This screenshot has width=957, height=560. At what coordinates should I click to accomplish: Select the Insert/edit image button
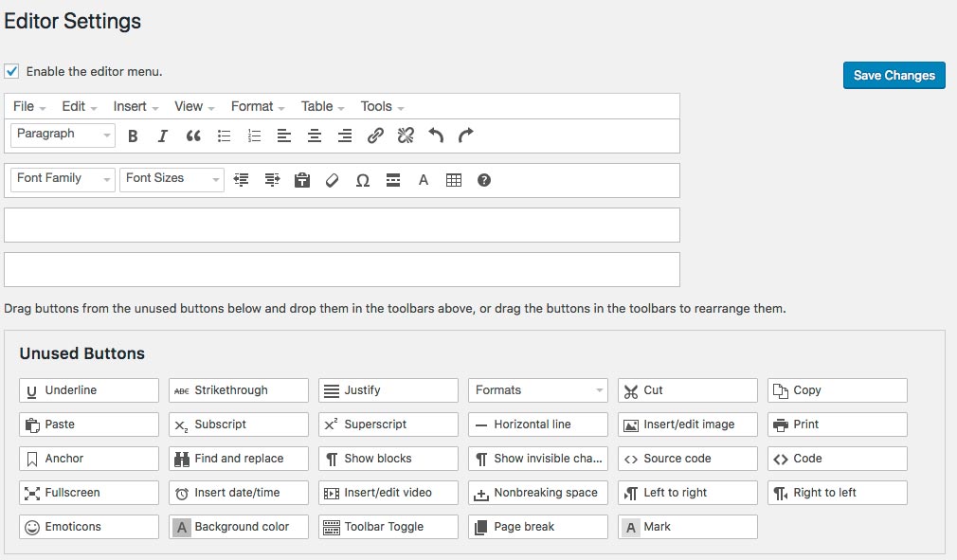click(x=688, y=425)
